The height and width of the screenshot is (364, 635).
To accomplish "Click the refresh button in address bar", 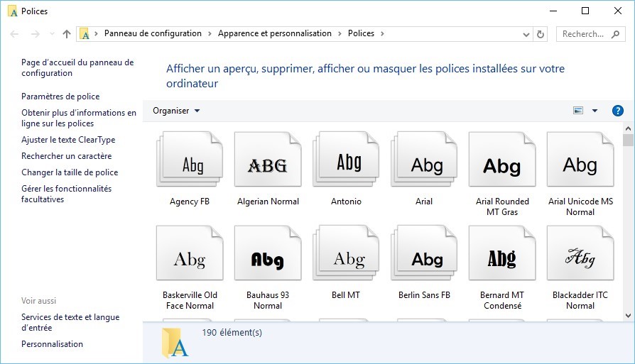I will tap(541, 34).
